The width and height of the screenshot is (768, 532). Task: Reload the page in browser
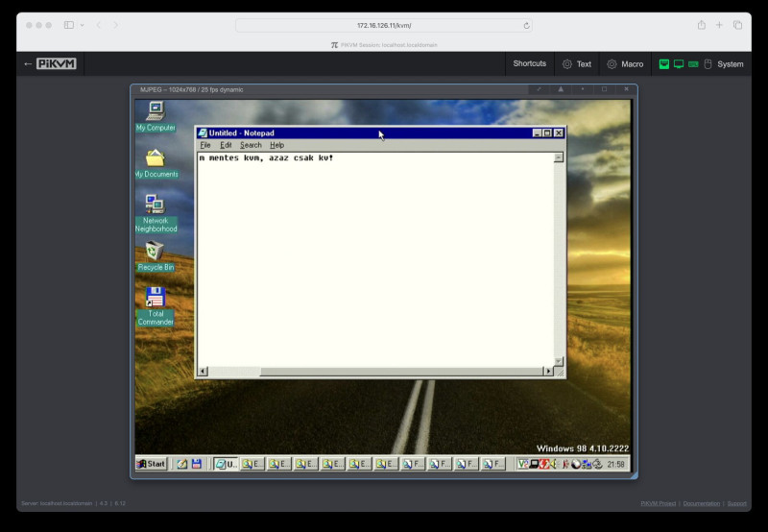(526, 26)
